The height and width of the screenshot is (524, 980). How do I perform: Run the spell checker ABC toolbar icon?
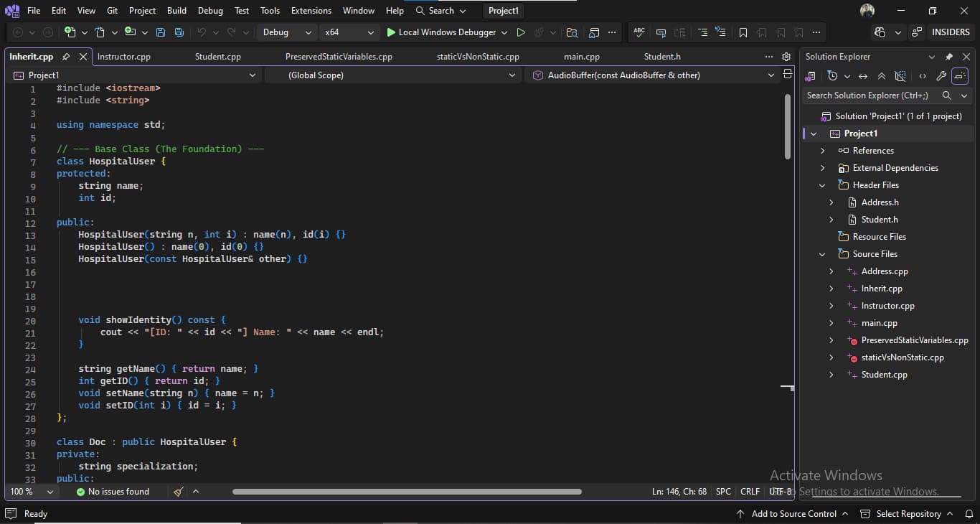click(639, 32)
